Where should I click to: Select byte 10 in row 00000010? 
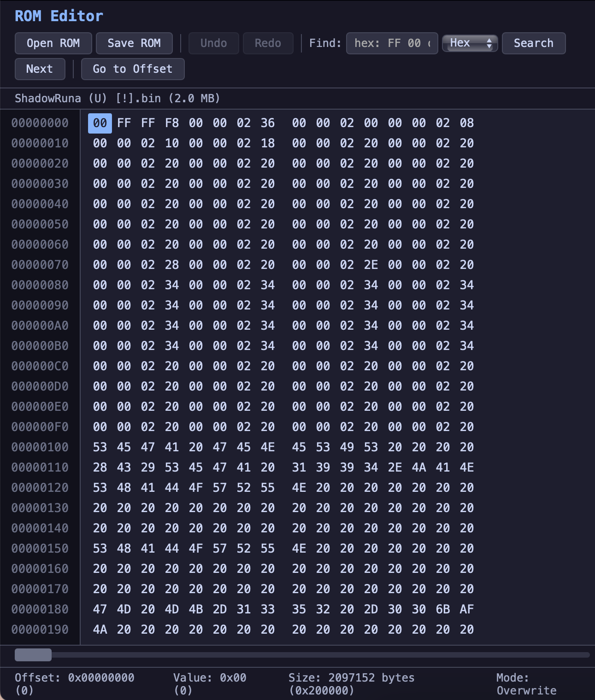coord(172,143)
